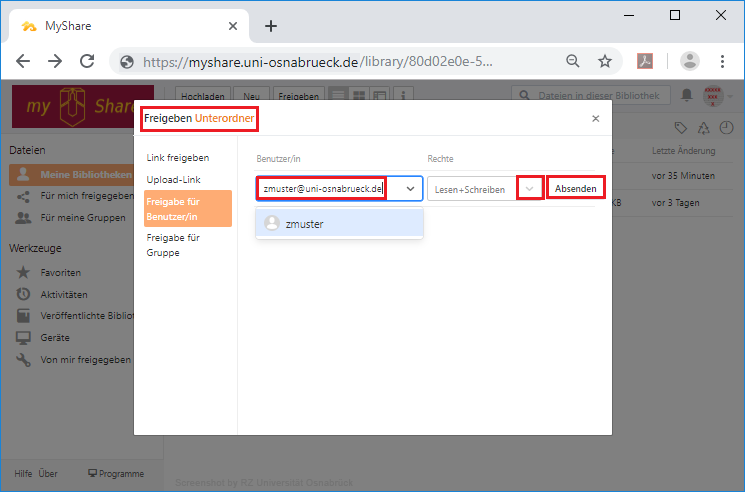Viewport: 745px width, 492px height.
Task: Click the PDF extension icon
Action: pyautogui.click(x=647, y=61)
